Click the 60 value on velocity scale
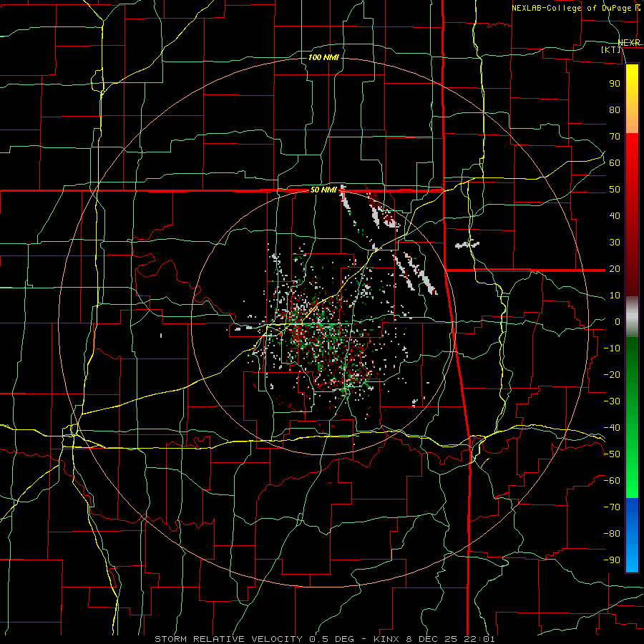Screen dimensions: 644x644 (615, 162)
